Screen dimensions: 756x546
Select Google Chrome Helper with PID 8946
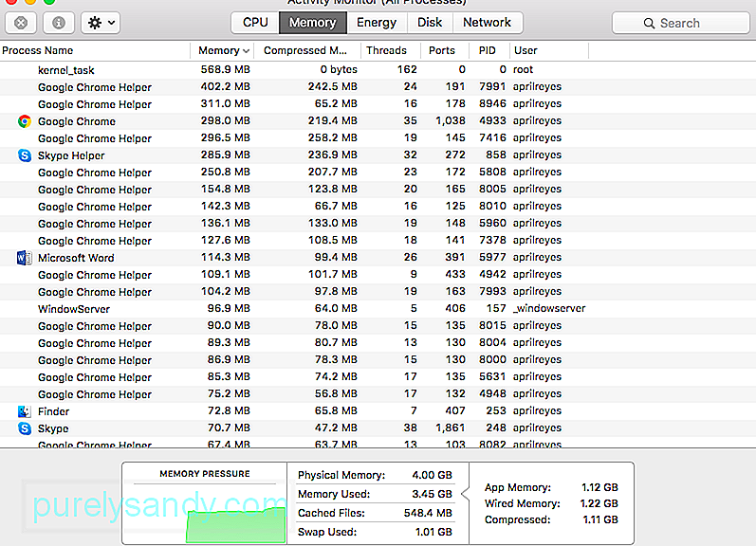[x=378, y=104]
